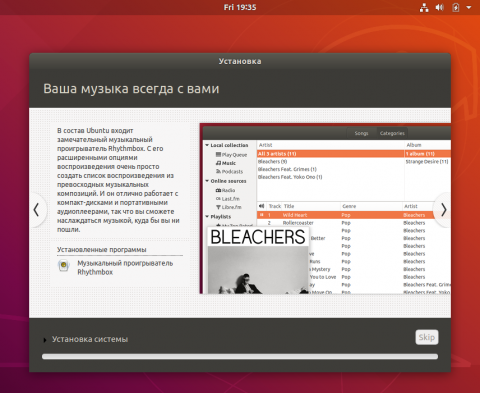Collapse the Online sources section

coord(207,181)
